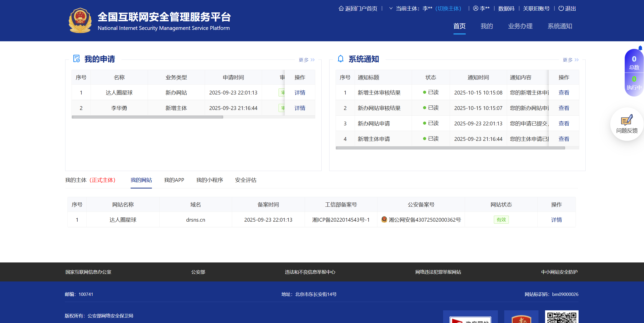Switch to the 我的APP tab
Viewport: 644px width, 323px height.
coord(174,180)
